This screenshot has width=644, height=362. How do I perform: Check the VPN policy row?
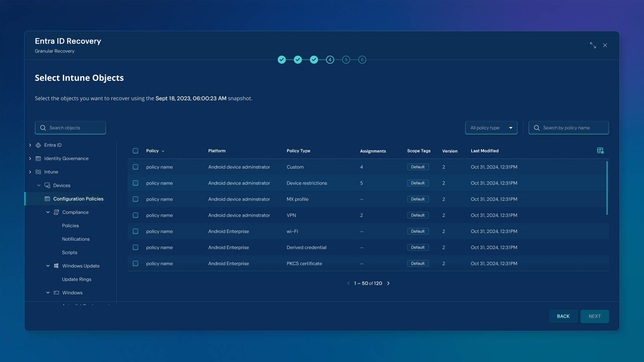point(136,215)
